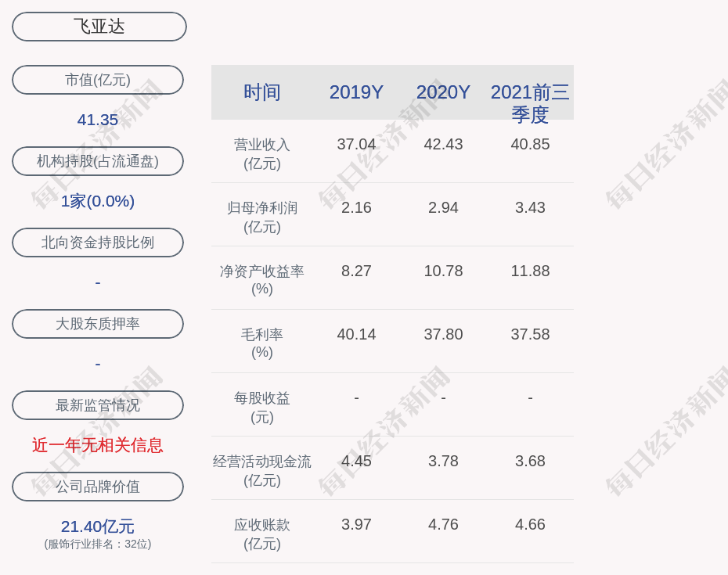Click the 3.97 receivables cell
Image resolution: width=728 pixels, height=575 pixels.
coord(356,524)
